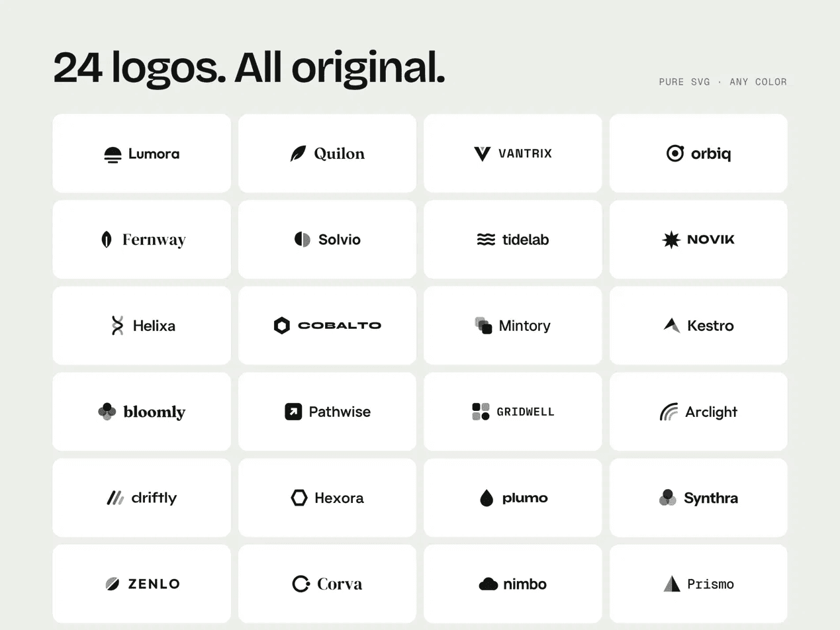840x630 pixels.
Task: Click the Arclight wordmark text
Action: coord(711,412)
